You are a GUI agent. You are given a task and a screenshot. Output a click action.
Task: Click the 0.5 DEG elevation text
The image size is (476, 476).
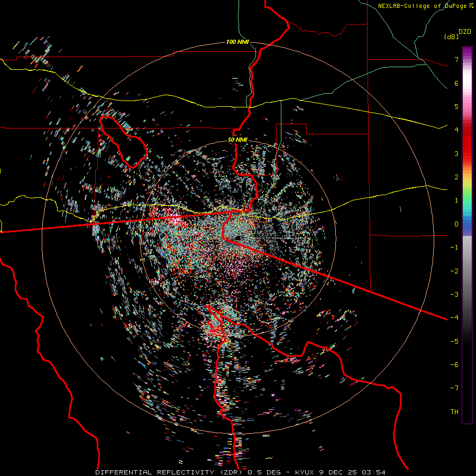tap(264, 472)
